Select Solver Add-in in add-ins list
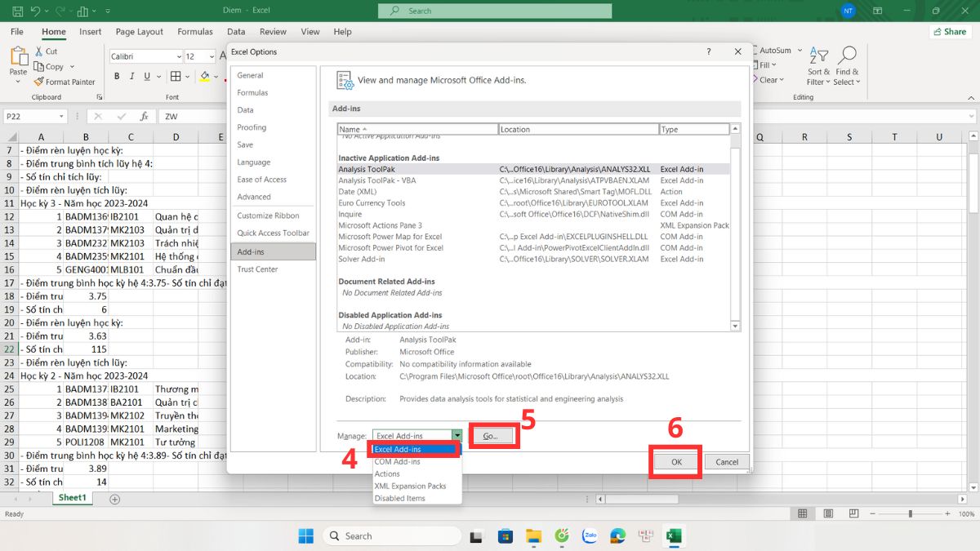The width and height of the screenshot is (980, 551). tap(533, 259)
